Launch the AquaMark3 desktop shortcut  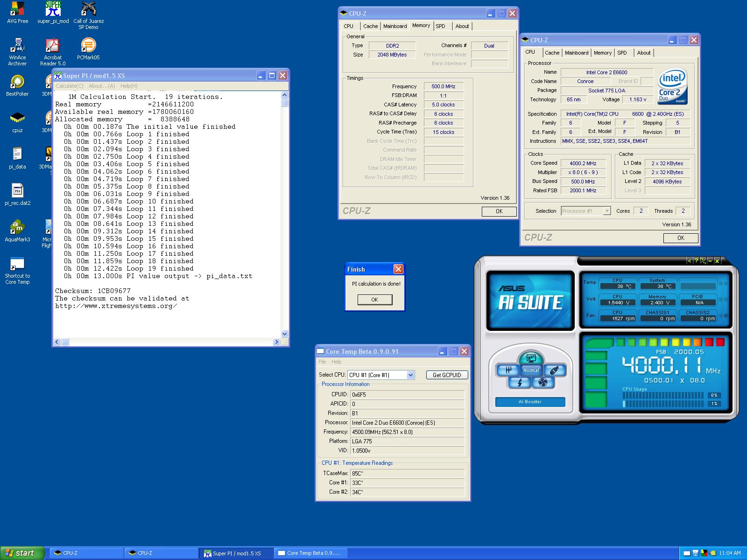(x=17, y=231)
